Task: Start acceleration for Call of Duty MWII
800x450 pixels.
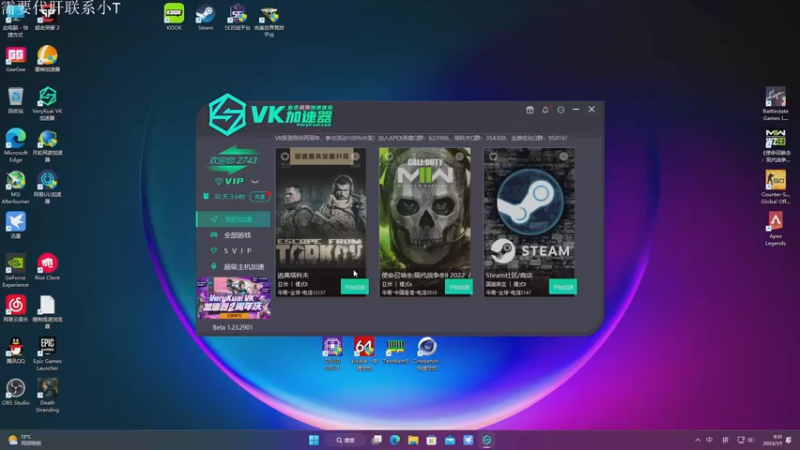Action: pyautogui.click(x=459, y=287)
